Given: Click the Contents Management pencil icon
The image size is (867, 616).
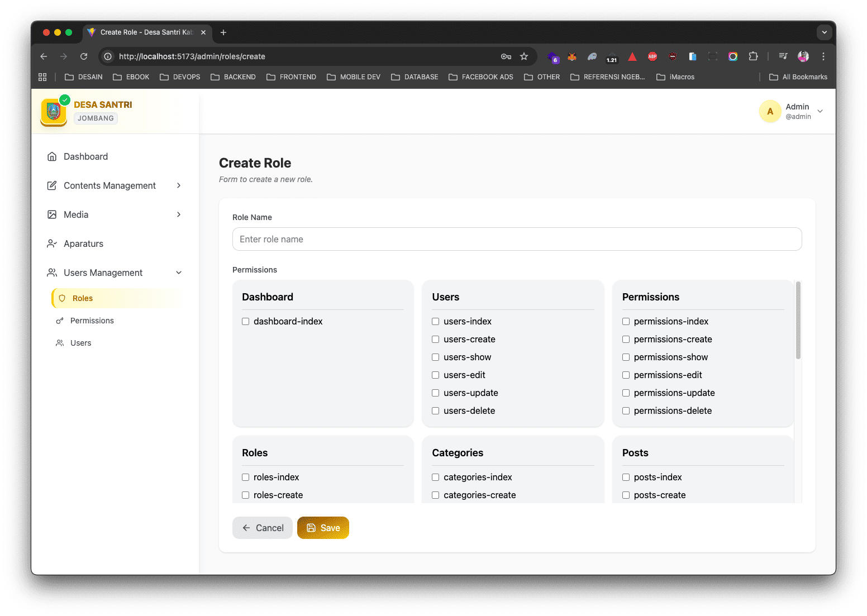Looking at the screenshot, I should 52,185.
